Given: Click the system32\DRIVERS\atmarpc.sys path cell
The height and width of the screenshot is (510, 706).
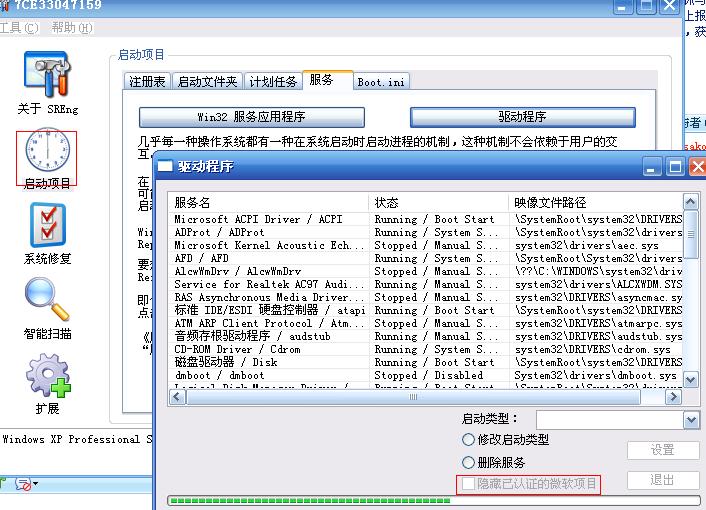Looking at the screenshot, I should point(598,324).
